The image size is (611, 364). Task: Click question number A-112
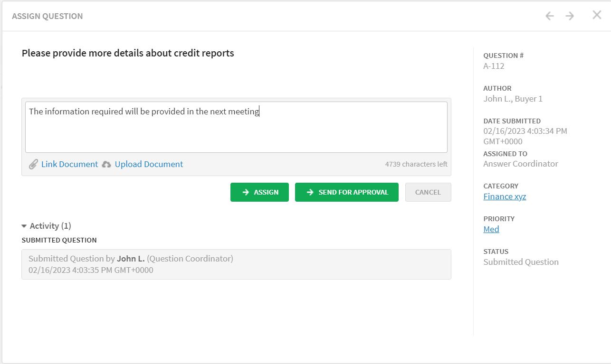coord(494,66)
